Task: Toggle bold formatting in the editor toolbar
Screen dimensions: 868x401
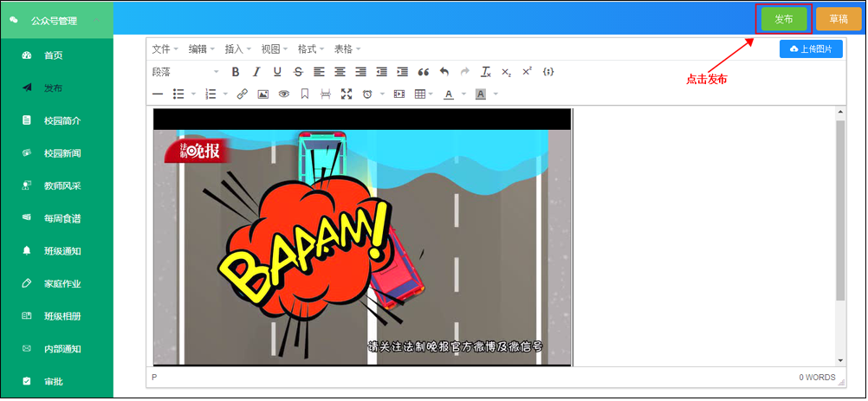Action: [x=234, y=72]
